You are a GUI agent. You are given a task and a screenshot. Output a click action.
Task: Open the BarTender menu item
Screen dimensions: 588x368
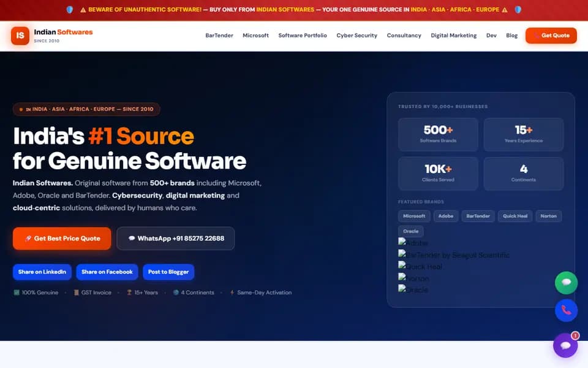tap(219, 36)
